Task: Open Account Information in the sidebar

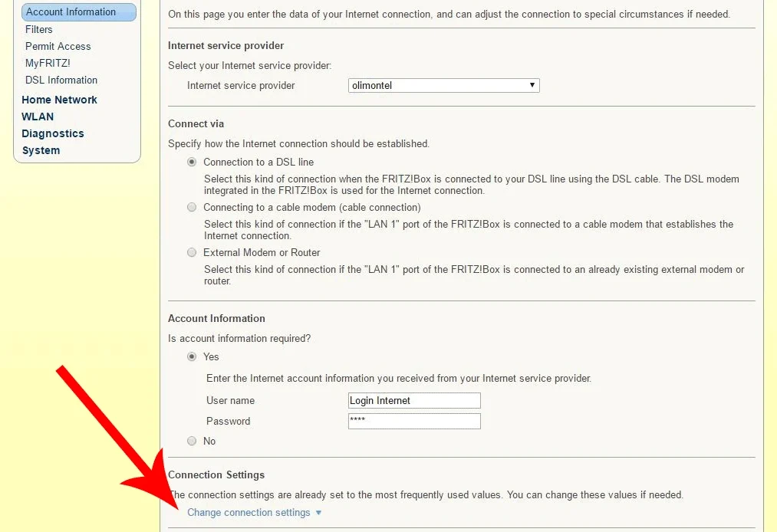Action: pos(71,12)
